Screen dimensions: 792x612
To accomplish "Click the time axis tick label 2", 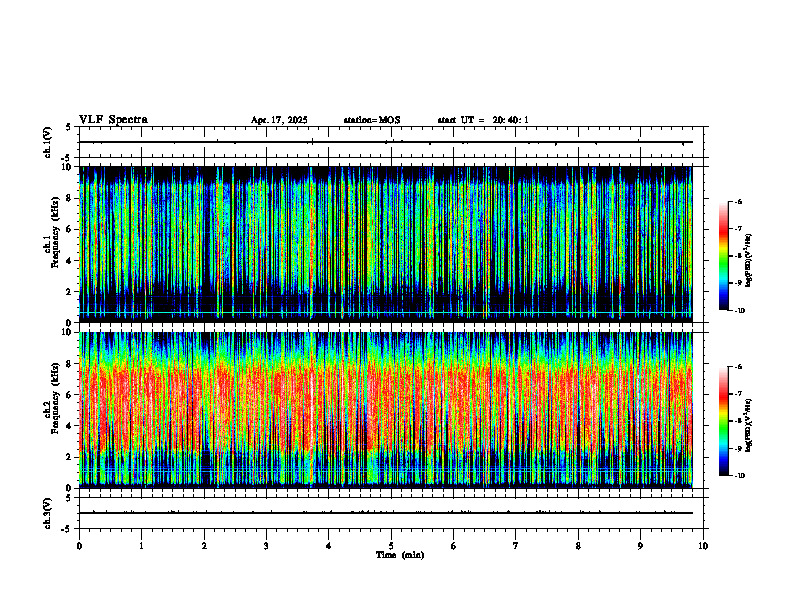I will [x=204, y=546].
